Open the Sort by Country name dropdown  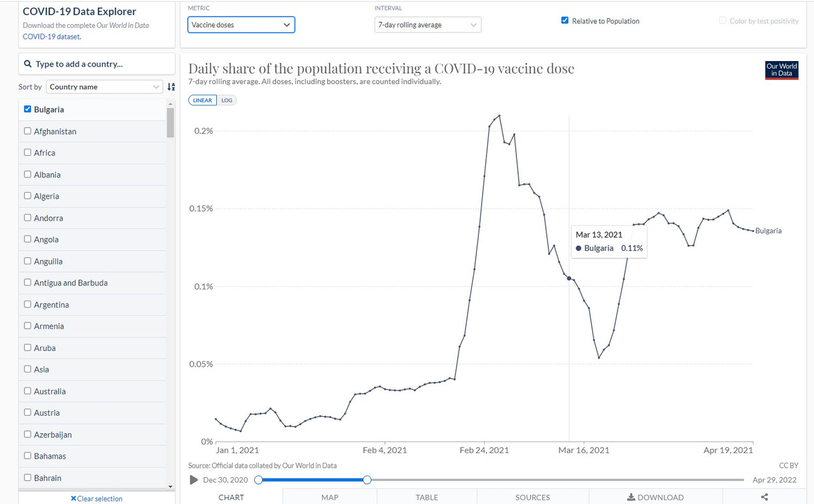[x=105, y=87]
